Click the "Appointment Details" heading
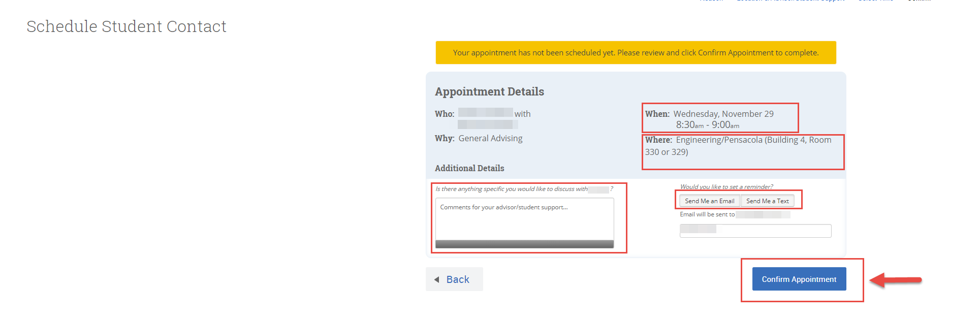The width and height of the screenshot is (980, 318). click(x=489, y=91)
